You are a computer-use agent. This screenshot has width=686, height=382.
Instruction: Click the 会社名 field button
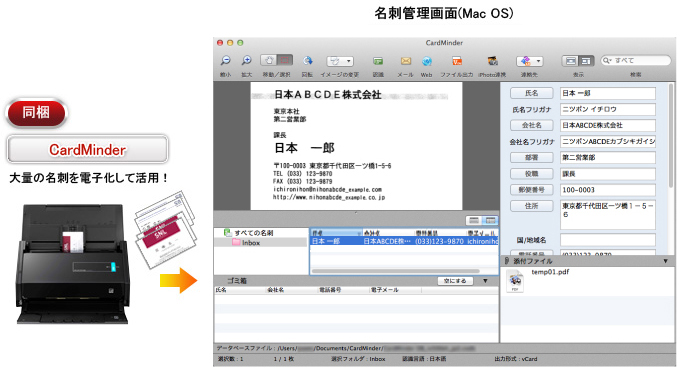pyautogui.click(x=532, y=125)
